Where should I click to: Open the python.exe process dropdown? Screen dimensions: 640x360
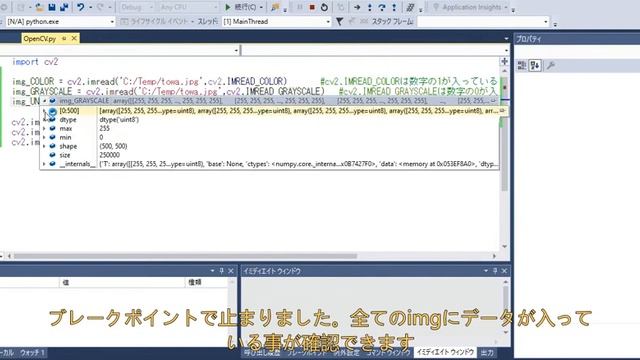[112, 22]
